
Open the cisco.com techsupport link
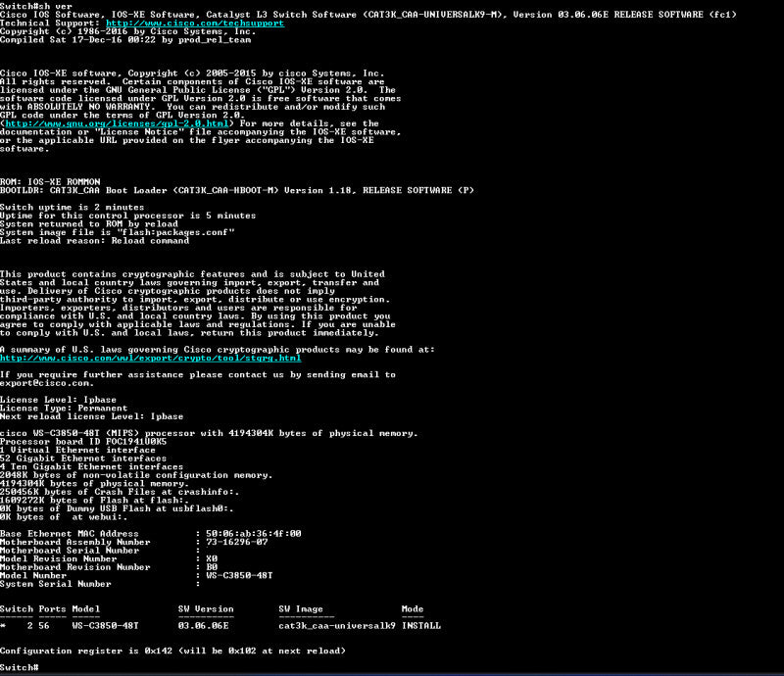click(195, 23)
